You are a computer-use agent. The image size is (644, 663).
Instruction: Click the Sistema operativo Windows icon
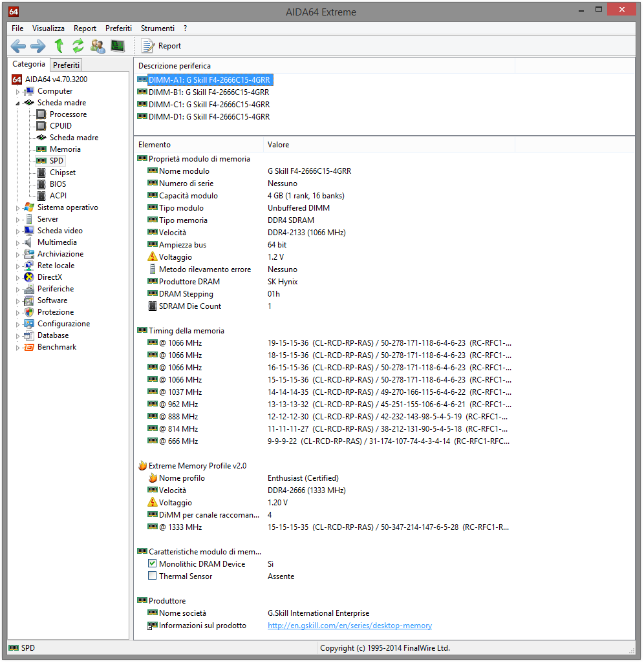tap(28, 207)
